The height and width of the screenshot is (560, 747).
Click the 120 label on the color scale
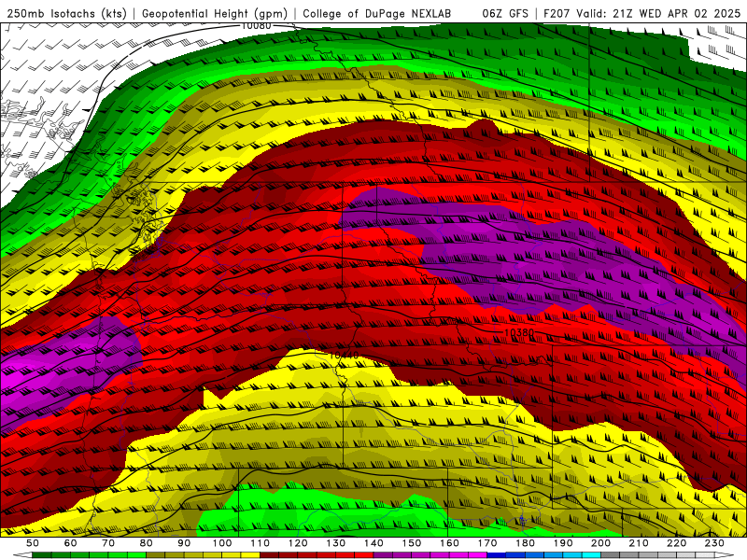298,543
